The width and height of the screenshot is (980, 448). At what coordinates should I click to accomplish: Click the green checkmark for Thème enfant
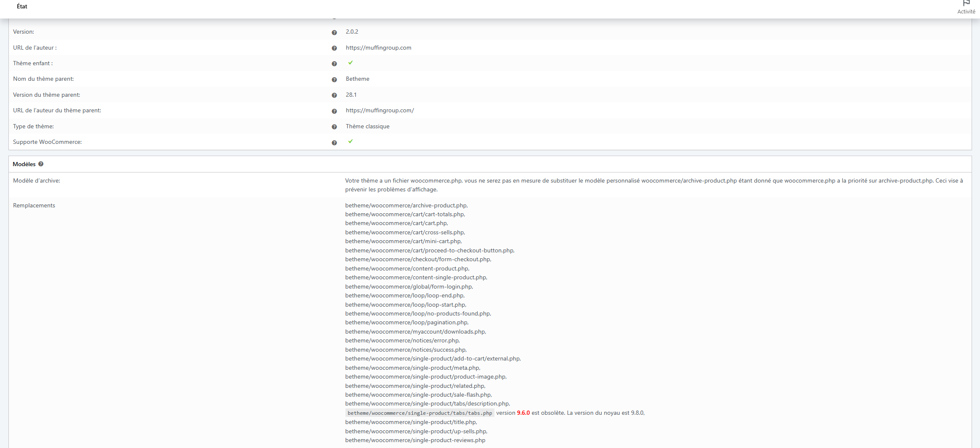pyautogui.click(x=351, y=63)
